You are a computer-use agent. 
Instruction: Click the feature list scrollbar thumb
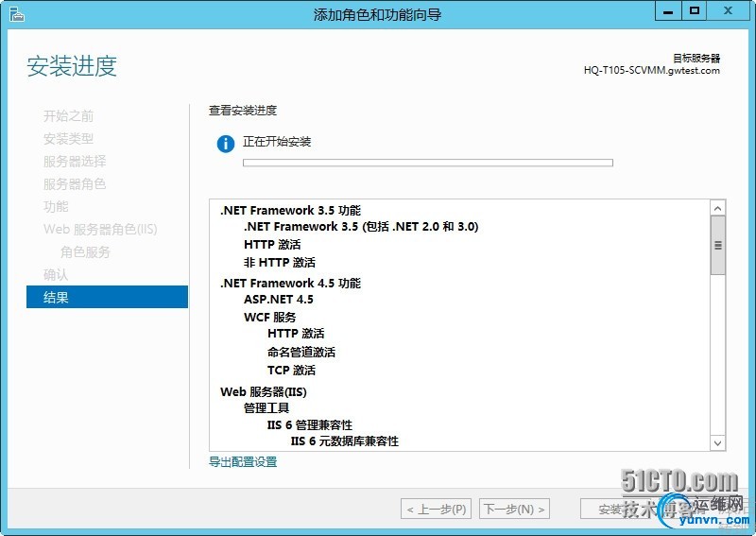point(717,245)
